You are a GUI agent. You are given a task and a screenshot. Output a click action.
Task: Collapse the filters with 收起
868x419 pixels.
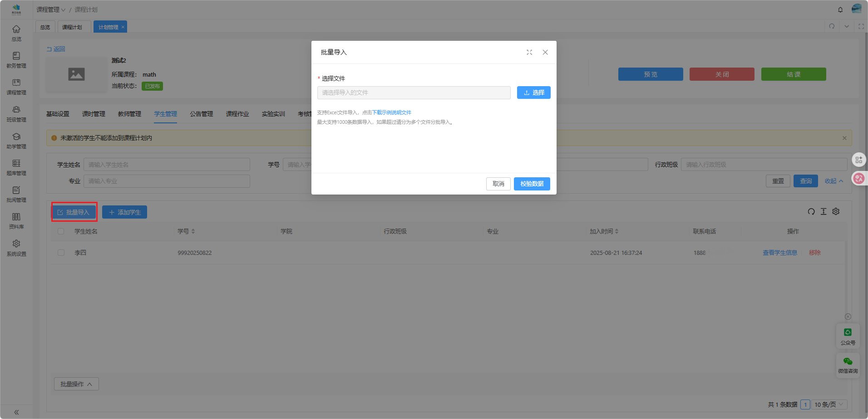pos(833,181)
